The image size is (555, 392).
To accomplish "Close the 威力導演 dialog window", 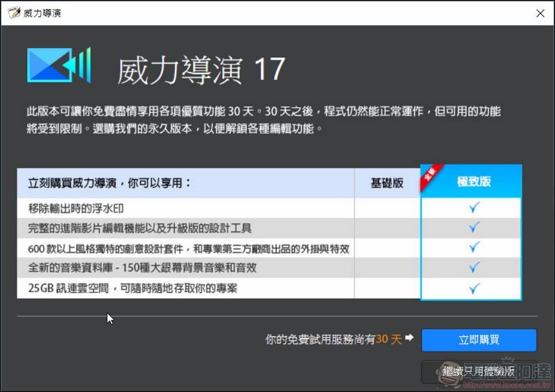I will (539, 12).
